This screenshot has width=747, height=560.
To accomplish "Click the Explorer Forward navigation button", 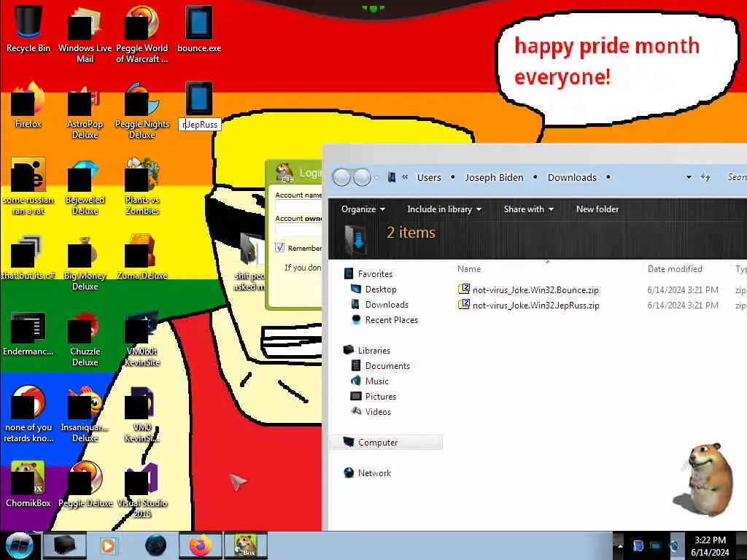I will [362, 178].
